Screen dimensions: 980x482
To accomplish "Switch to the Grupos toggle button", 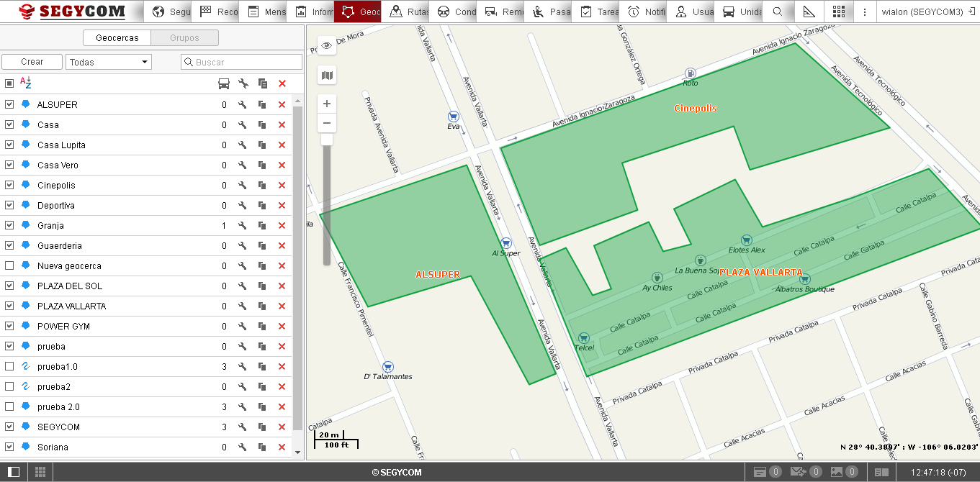I will pyautogui.click(x=184, y=38).
